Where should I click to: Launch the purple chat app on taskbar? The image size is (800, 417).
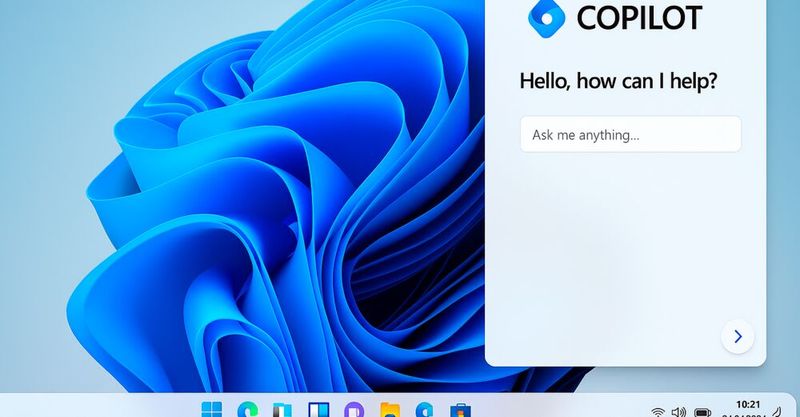[x=354, y=410]
